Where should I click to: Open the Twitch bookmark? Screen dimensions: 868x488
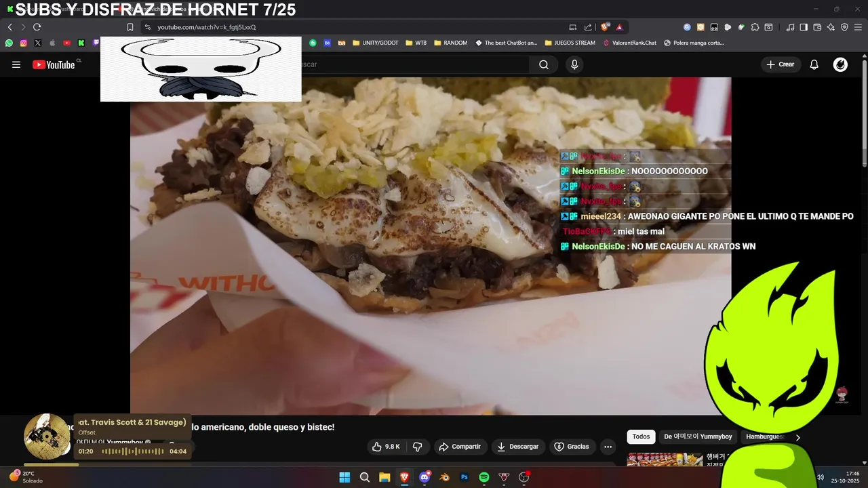(x=96, y=43)
